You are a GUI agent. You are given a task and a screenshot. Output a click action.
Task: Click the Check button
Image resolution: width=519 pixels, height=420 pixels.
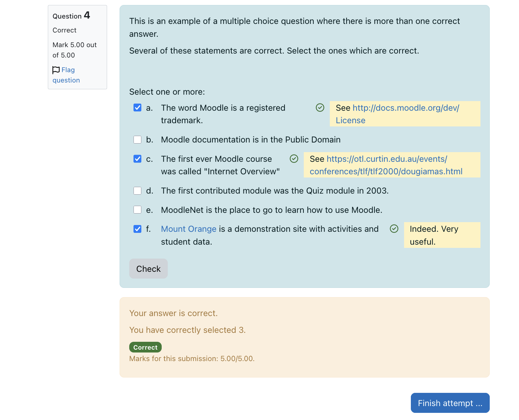[x=148, y=269]
